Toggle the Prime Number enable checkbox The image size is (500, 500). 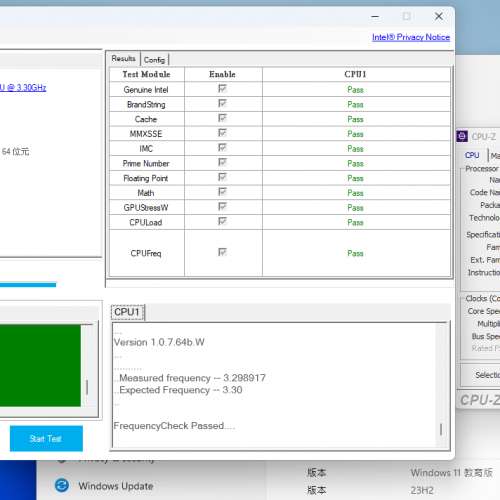pos(222,162)
